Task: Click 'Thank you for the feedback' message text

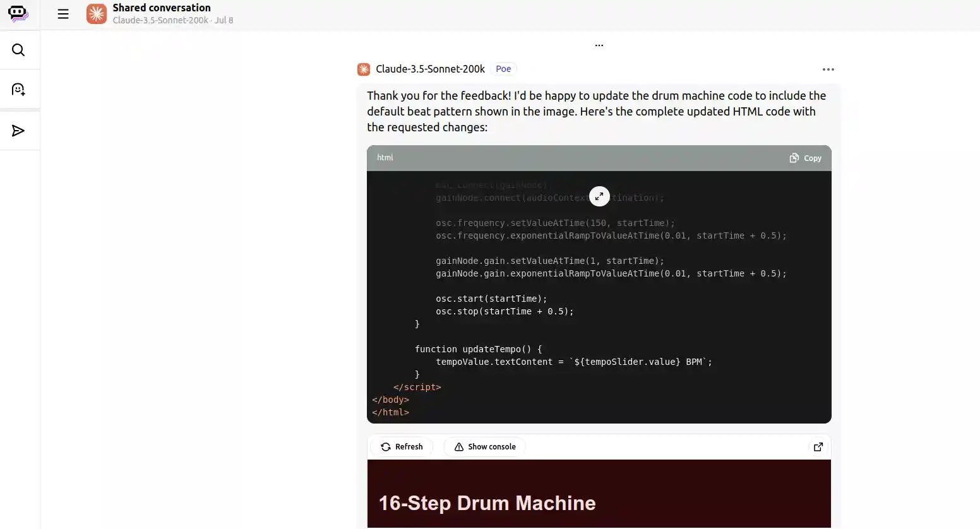Action: coord(596,111)
